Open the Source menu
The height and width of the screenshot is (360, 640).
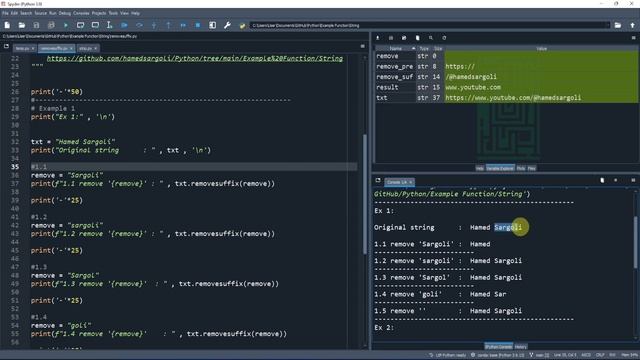pyautogui.click(x=40, y=13)
